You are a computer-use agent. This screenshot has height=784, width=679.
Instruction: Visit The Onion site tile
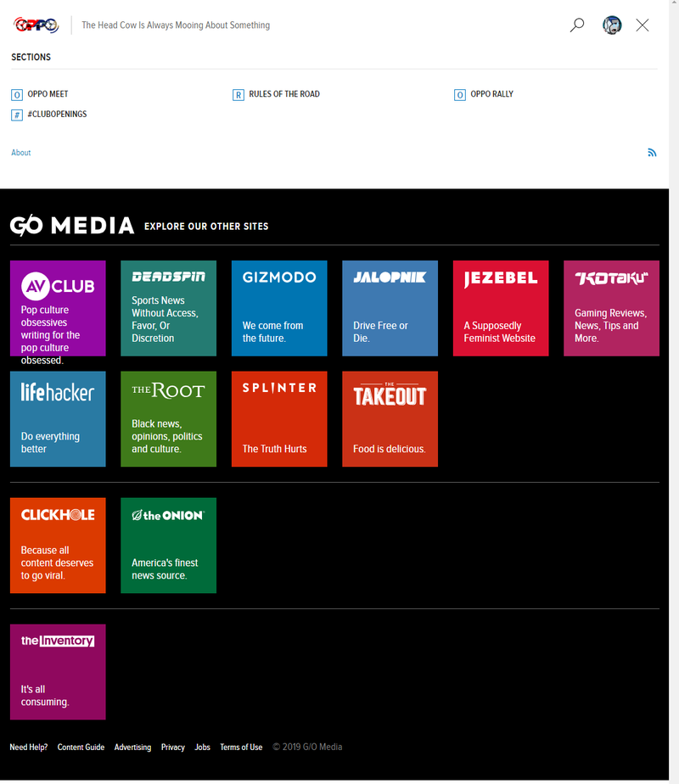click(x=169, y=546)
